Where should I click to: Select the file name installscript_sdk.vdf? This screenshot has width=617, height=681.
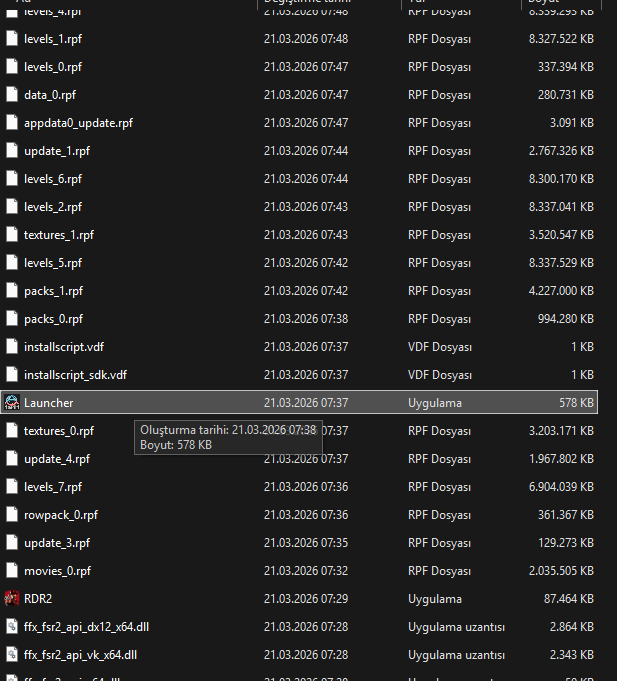pos(76,375)
